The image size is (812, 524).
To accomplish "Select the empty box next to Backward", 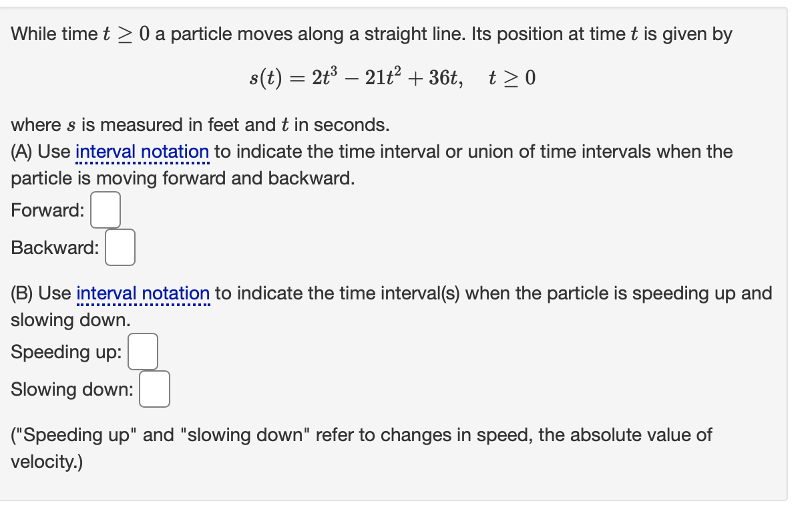I will click(x=121, y=247).
